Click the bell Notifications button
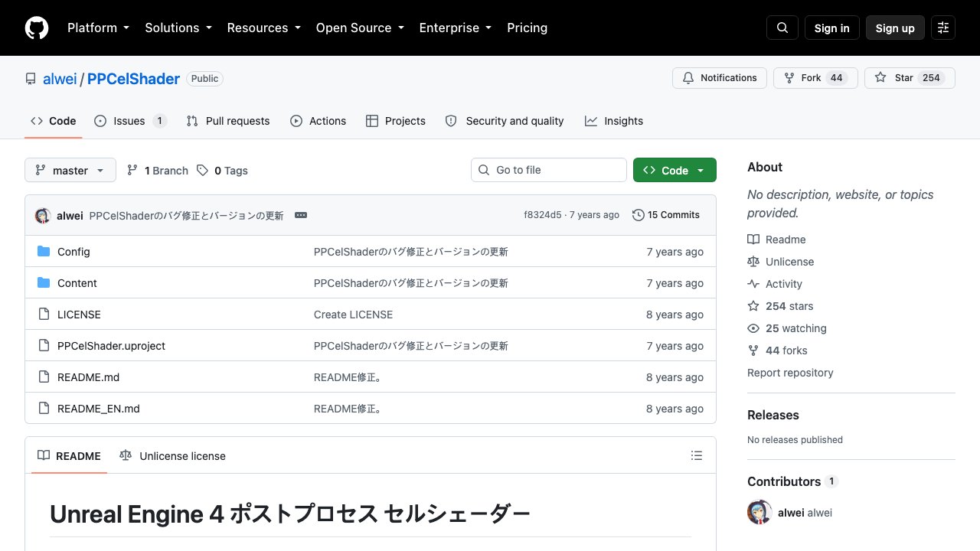980x551 pixels. [720, 78]
